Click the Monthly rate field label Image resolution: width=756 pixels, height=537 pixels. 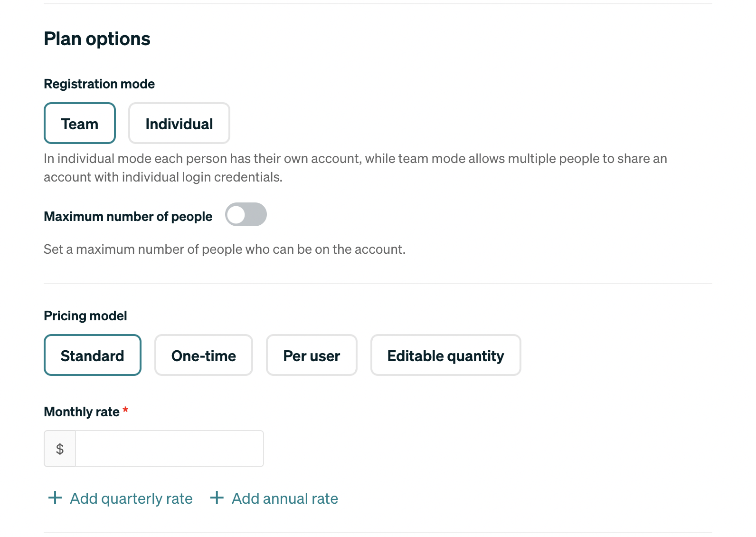point(82,412)
